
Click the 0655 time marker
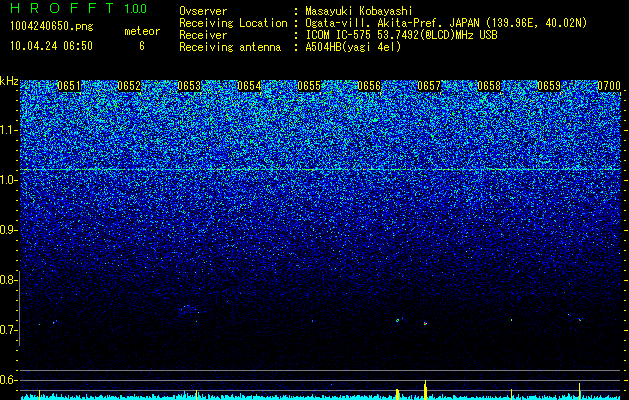[309, 86]
